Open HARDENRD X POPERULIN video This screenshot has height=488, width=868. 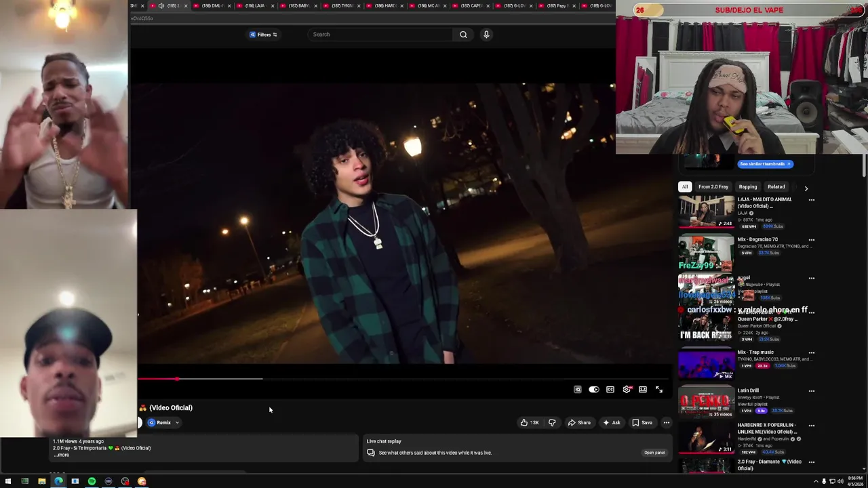pyautogui.click(x=706, y=439)
